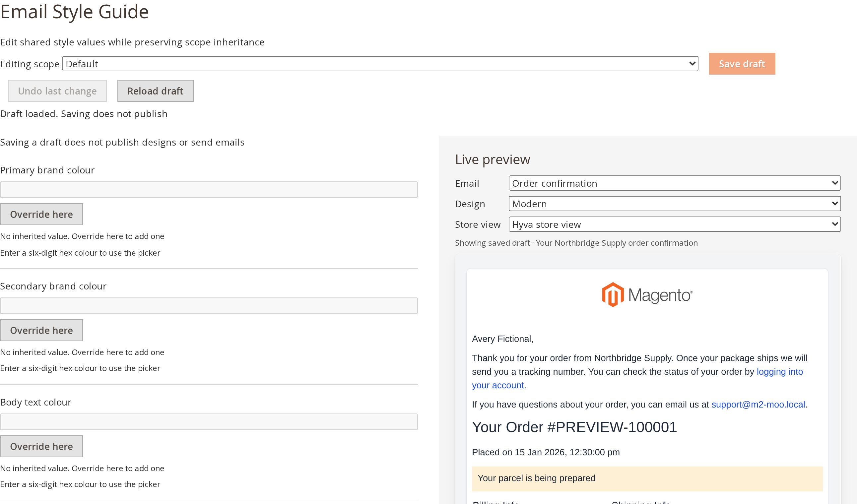Open the Store view dropdown
The image size is (857, 504).
pyautogui.click(x=675, y=224)
